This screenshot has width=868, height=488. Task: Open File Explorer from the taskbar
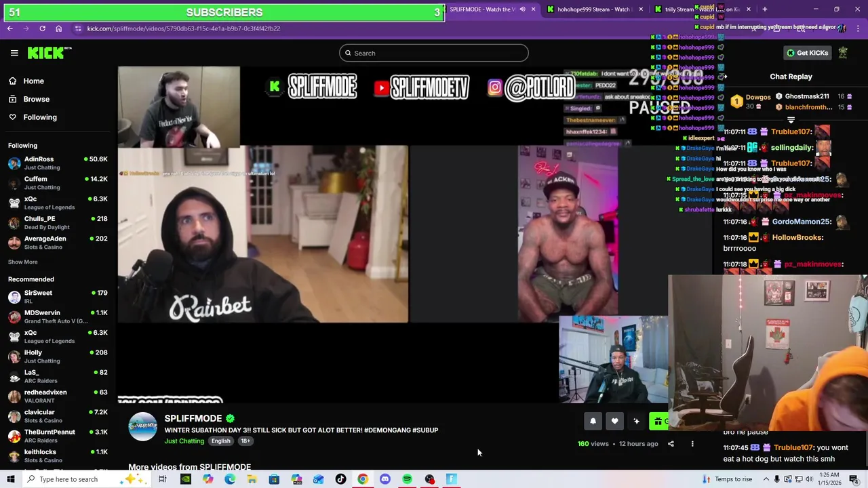(x=252, y=479)
